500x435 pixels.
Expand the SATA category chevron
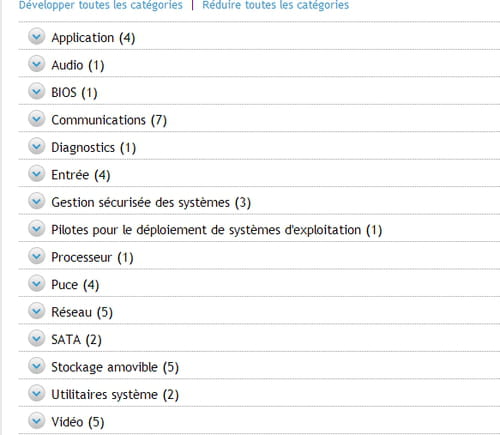point(36,338)
